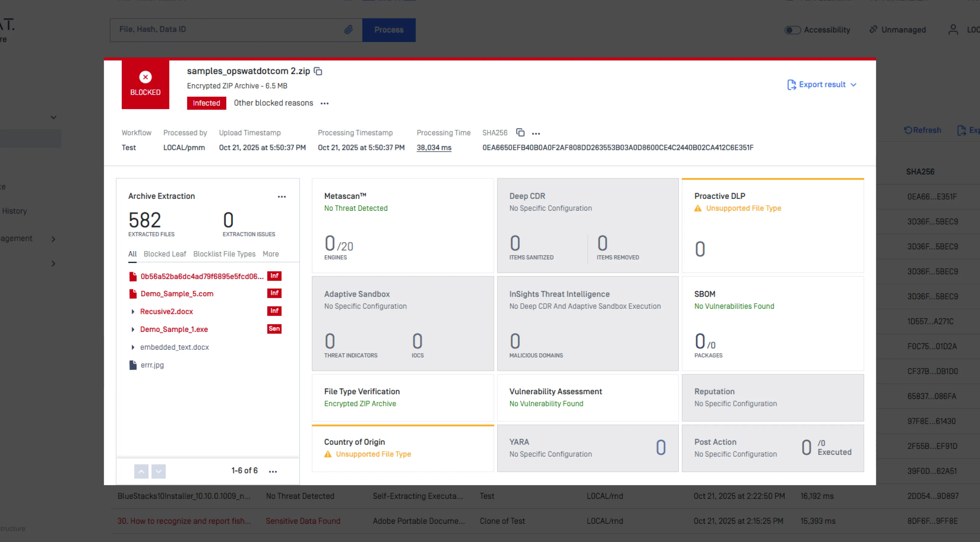980x542 pixels.
Task: Copy the SHA256 hash value
Action: click(520, 132)
